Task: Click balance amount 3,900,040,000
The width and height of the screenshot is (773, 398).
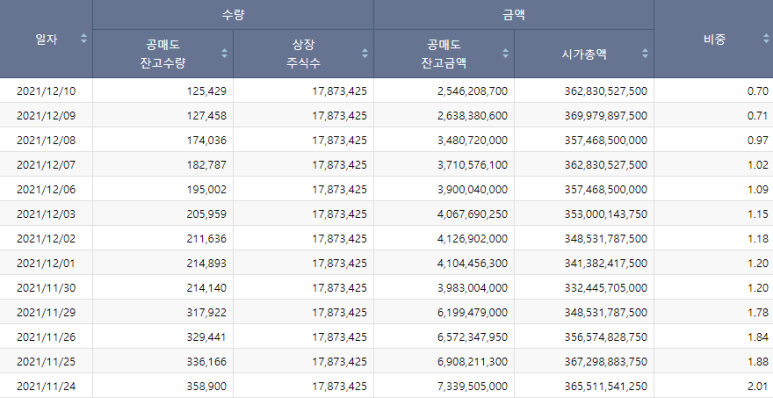Action: [x=472, y=189]
